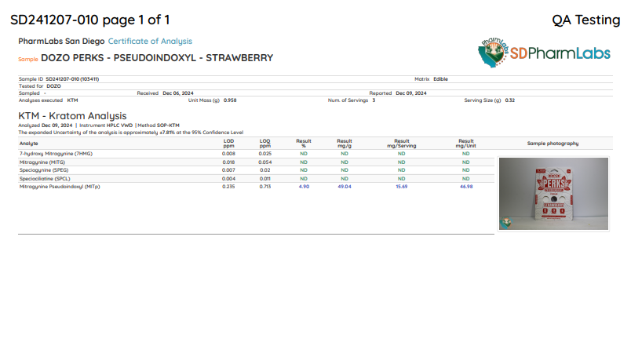The image size is (631, 364).
Task: Click the Reported date 'Dec 09, 2024'
Action: [x=411, y=93]
